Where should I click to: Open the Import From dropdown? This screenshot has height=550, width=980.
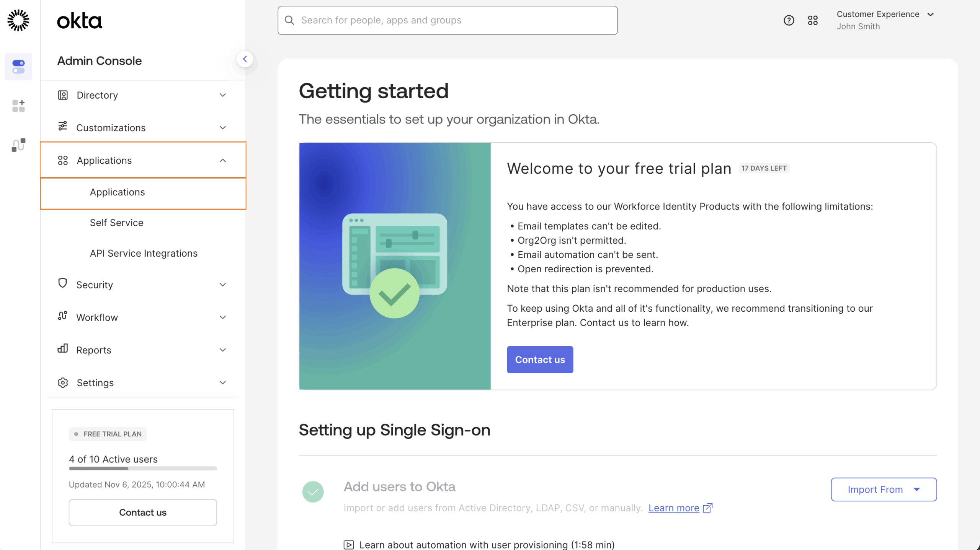pyautogui.click(x=883, y=489)
